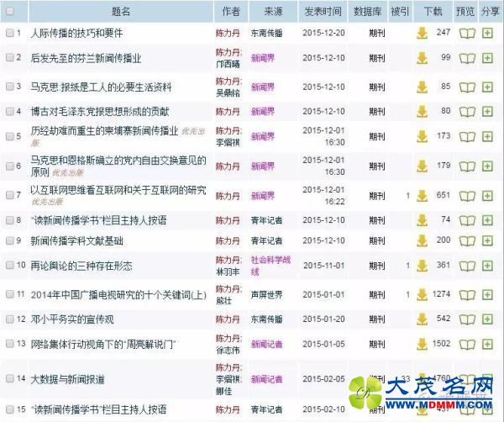The width and height of the screenshot is (504, 422).
Task: Open author 吴鼎铭 in row 3
Action: 228,93
